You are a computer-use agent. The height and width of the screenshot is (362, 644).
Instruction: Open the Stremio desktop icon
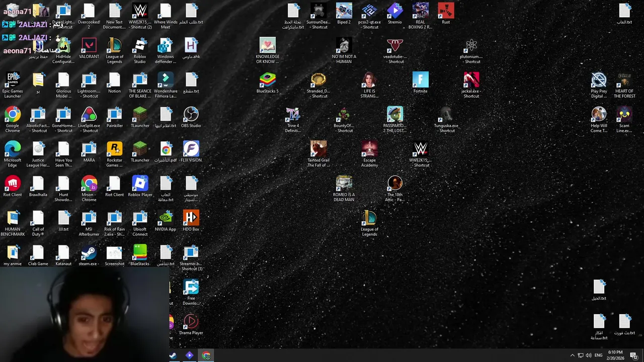tap(395, 13)
